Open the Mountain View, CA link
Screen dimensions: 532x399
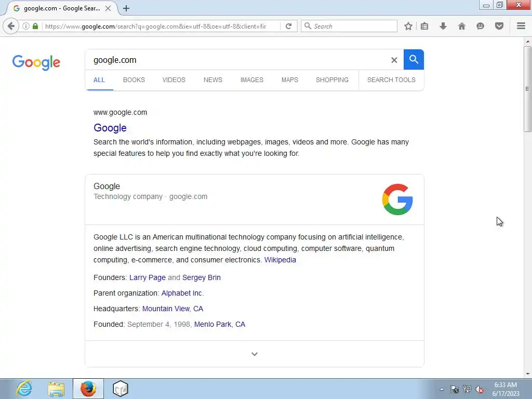coord(172,309)
